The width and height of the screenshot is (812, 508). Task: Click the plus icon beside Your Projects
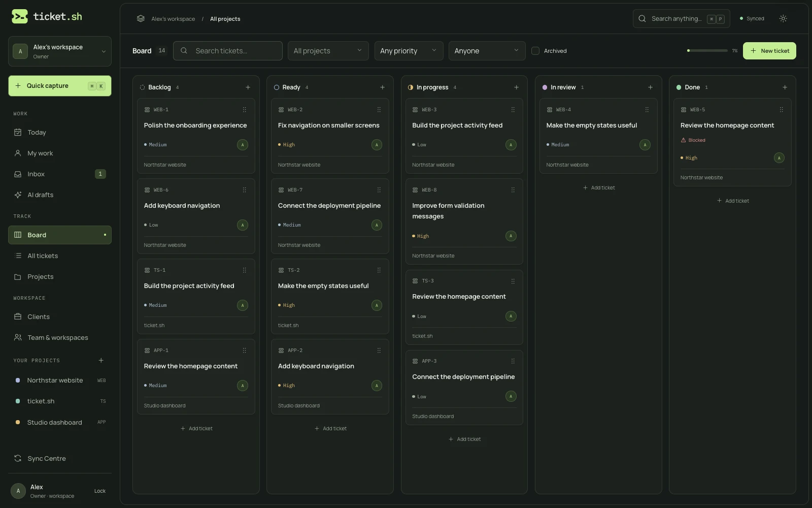click(x=101, y=361)
